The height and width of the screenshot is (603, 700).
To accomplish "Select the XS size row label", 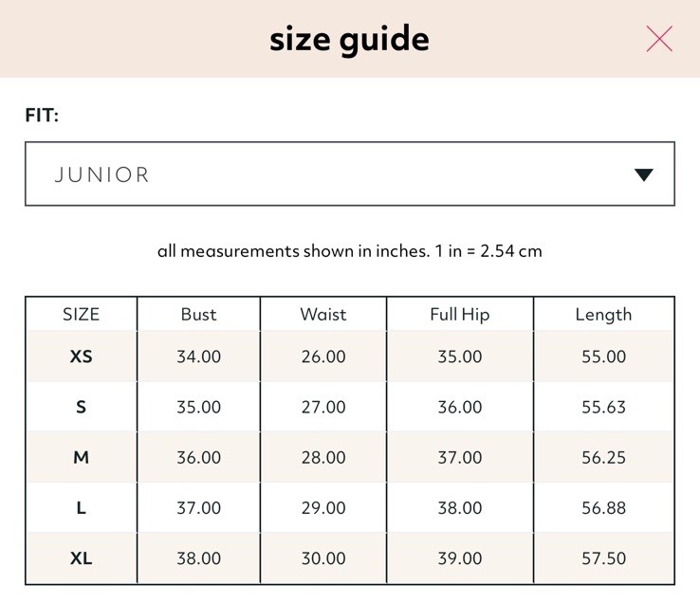I will 81,356.
